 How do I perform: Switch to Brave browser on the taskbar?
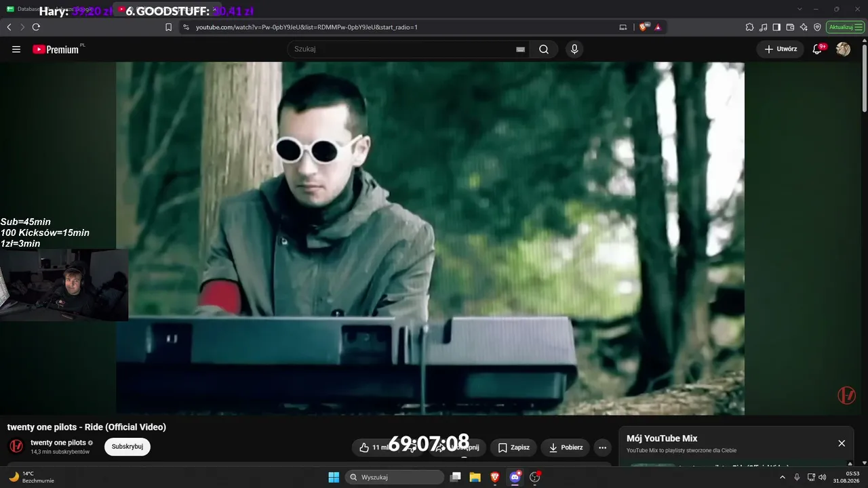point(494,477)
